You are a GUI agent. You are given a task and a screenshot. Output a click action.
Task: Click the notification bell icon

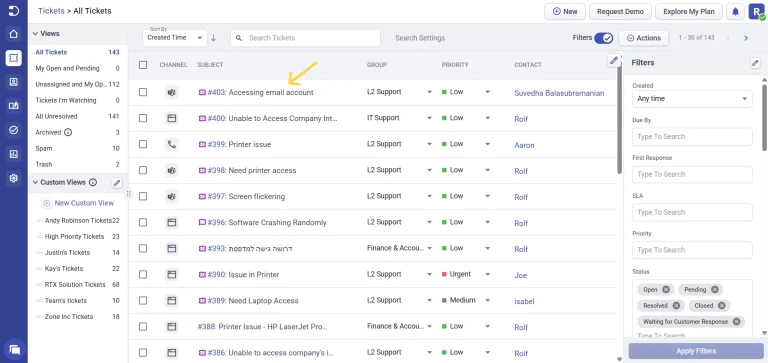pyautogui.click(x=735, y=12)
